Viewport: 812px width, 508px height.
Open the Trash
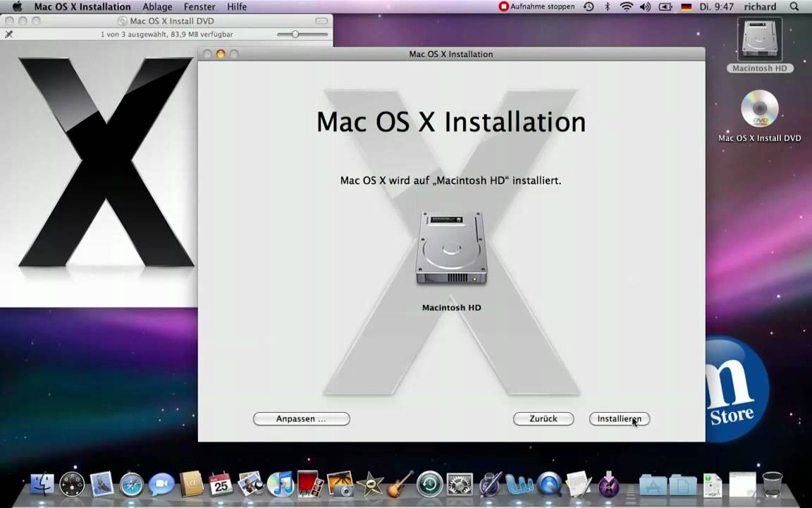[x=772, y=485]
